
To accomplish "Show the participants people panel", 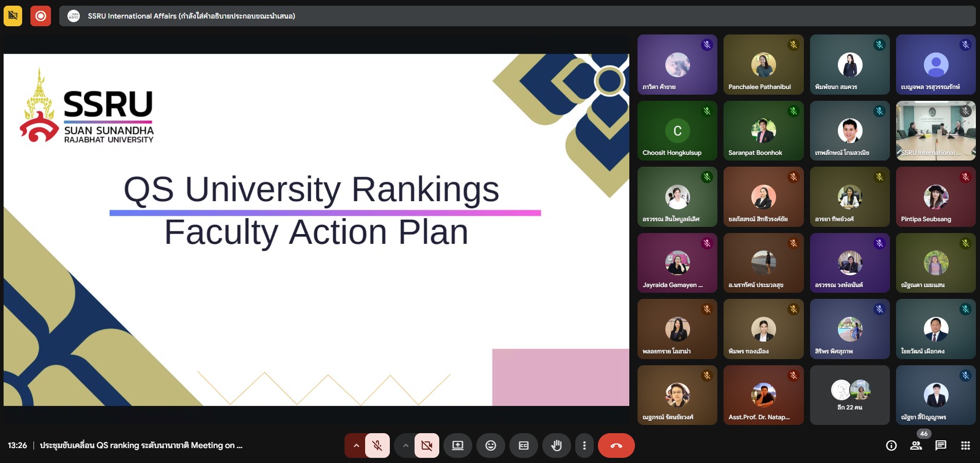I will coord(916,446).
